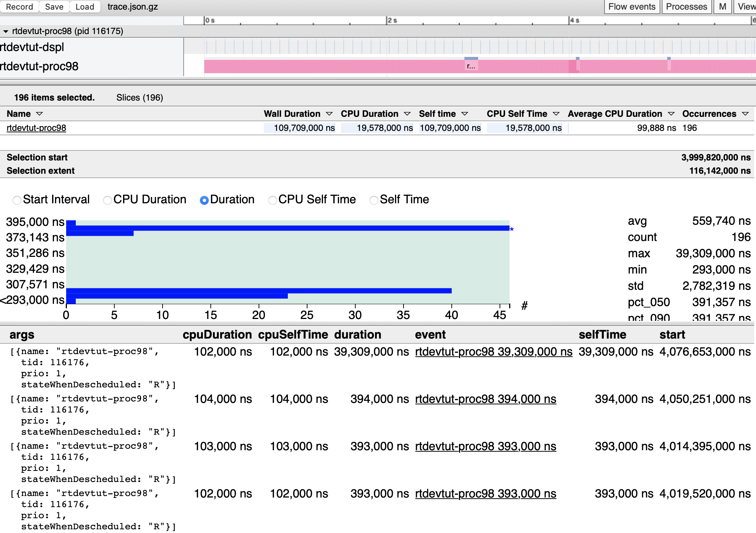Click the longest blue histogram bar
Image resolution: width=756 pixels, height=533 pixels.
[x=288, y=228]
